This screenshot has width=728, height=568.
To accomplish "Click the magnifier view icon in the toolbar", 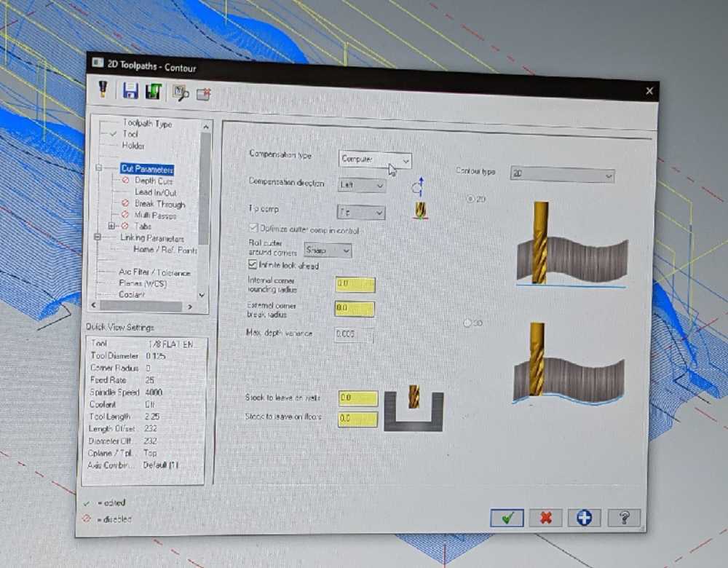I will click(180, 92).
